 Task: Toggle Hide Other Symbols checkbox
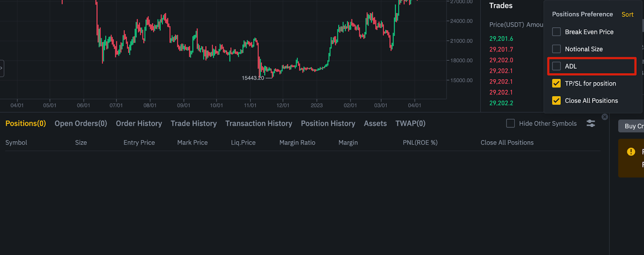point(510,123)
